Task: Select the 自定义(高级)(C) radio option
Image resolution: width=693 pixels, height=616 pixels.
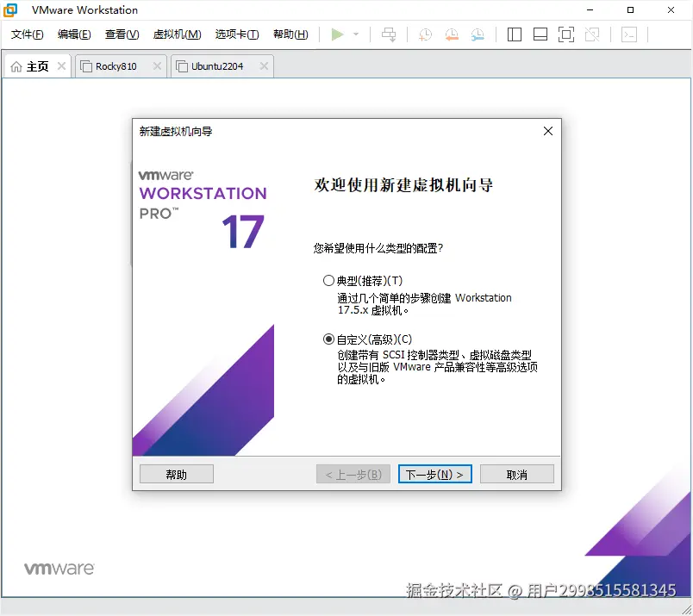Action: (x=328, y=339)
